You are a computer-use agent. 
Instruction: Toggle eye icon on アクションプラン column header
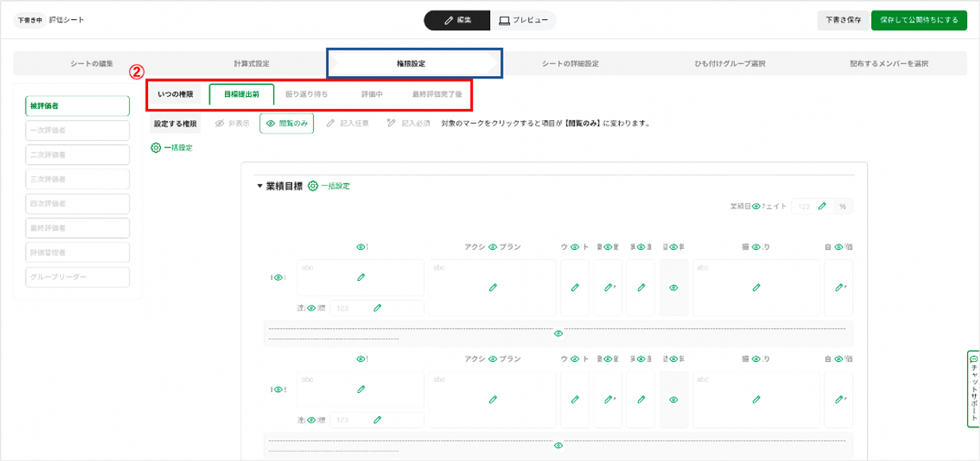(493, 247)
